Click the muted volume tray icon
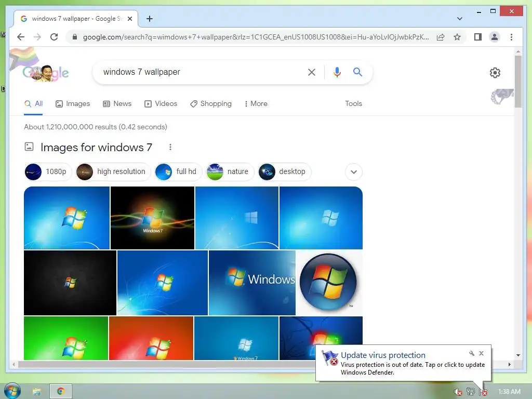532x399 pixels. 458,392
